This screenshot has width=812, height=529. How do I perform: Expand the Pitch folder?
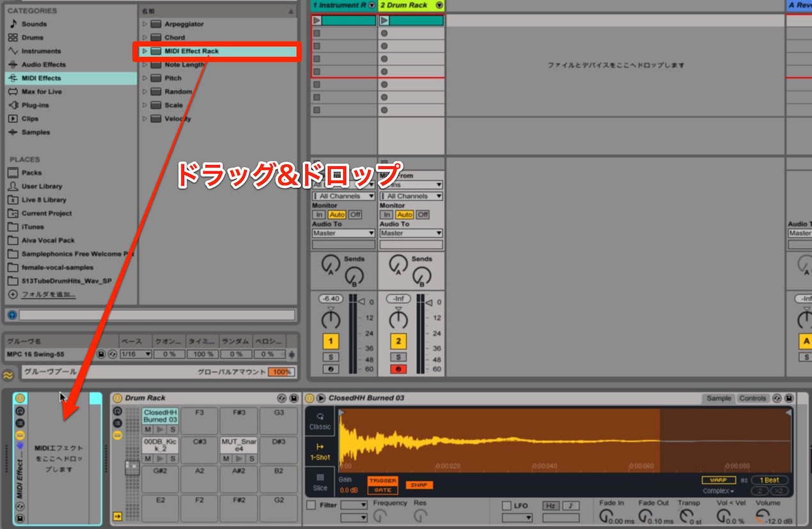[x=144, y=78]
